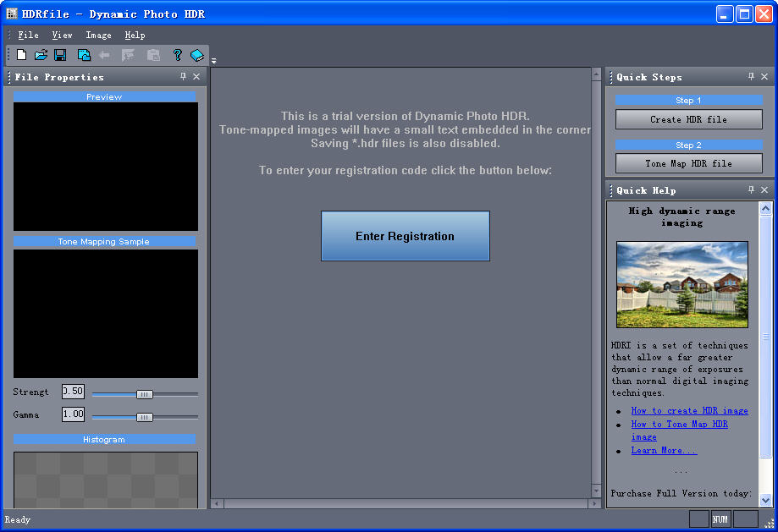Click the greyed-out left arrow toolbar icon
Screen dimensions: 778x532
[104, 55]
